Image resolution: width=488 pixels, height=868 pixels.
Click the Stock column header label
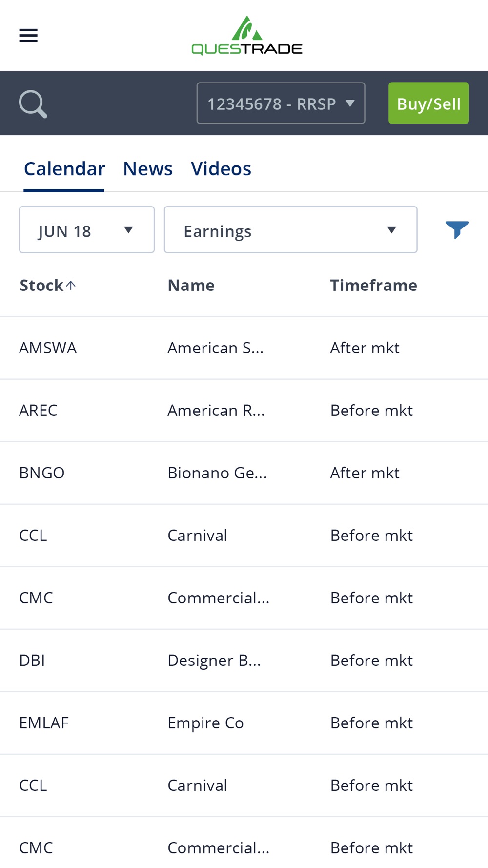(41, 286)
